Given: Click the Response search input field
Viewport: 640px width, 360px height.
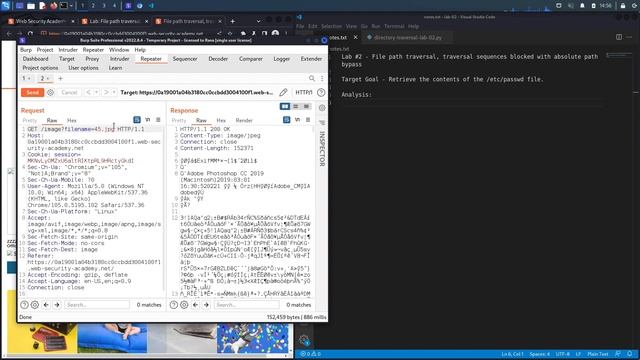Looking at the screenshot, I should (247, 305).
